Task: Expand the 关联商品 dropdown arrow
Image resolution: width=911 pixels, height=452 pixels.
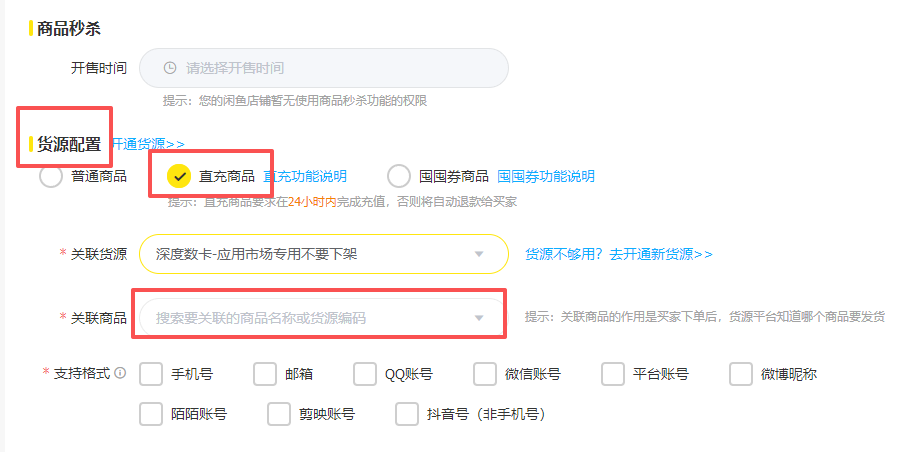Action: point(479,318)
